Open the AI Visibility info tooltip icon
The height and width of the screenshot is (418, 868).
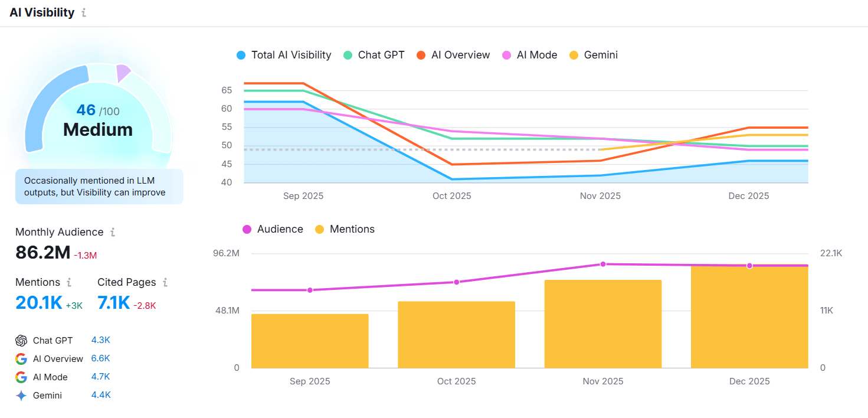point(84,12)
